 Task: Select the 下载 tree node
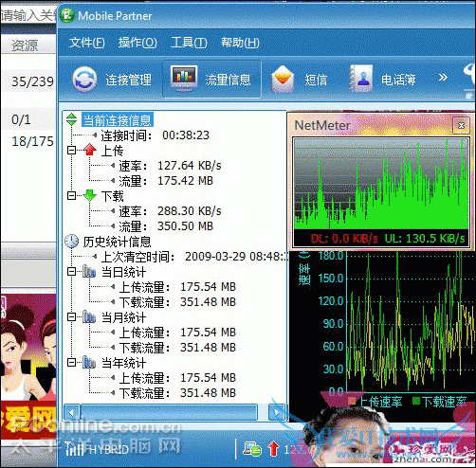tap(112, 196)
